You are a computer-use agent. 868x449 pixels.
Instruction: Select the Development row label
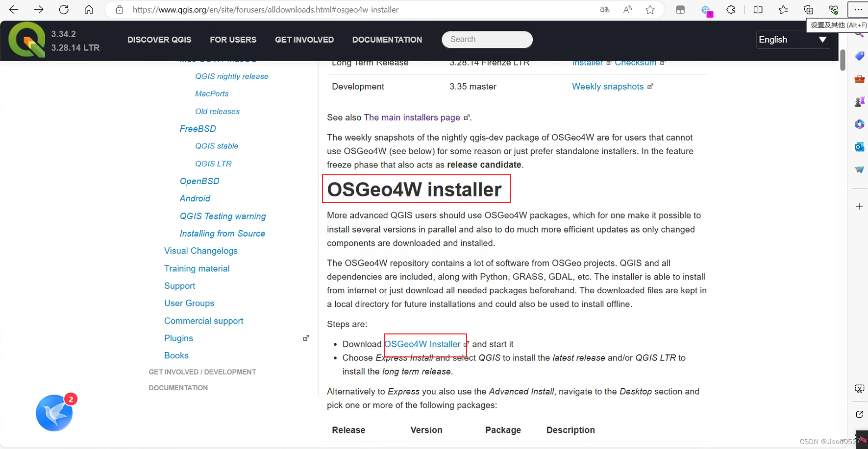pos(358,87)
